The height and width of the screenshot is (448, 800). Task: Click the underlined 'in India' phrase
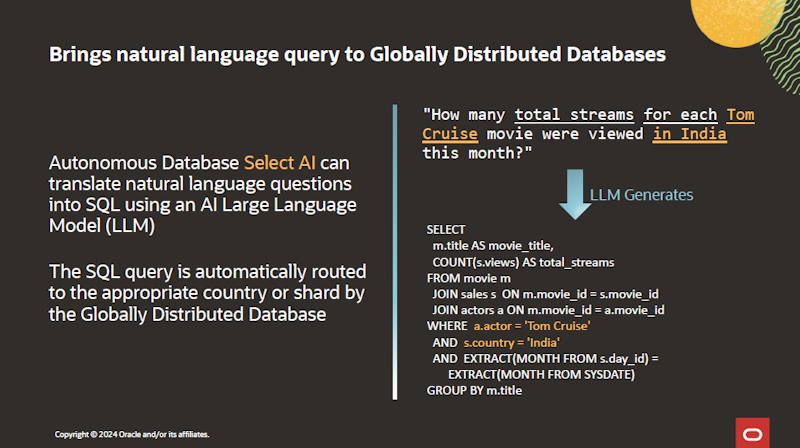[x=689, y=134]
